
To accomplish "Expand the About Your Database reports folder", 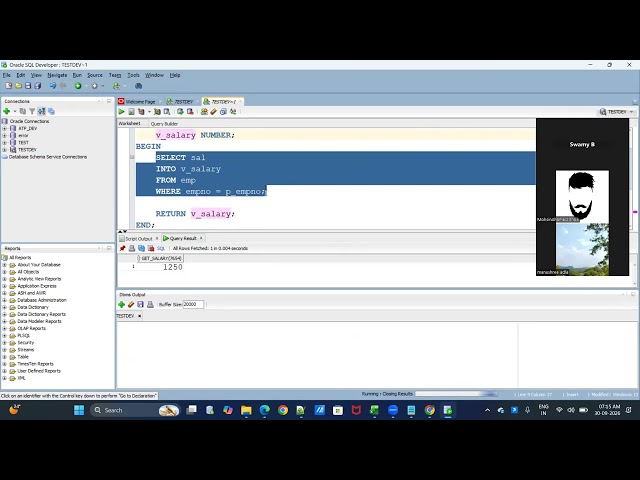I will (4, 265).
